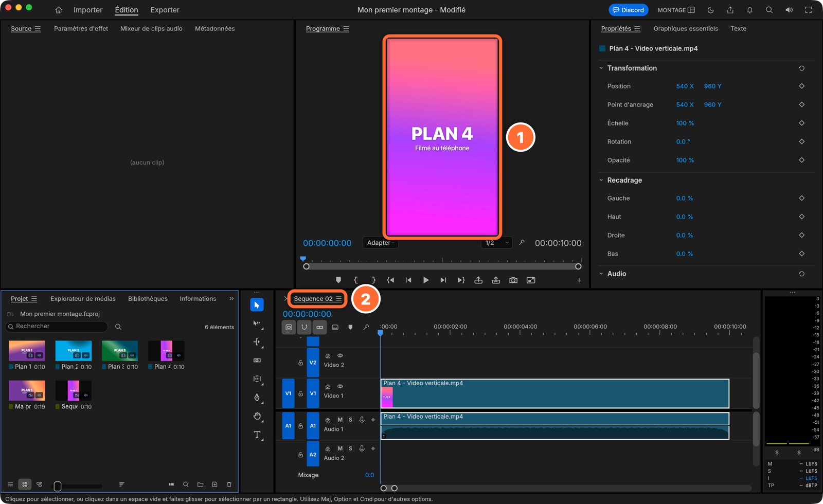Click the New Bin folder icon in Project panel
The width and height of the screenshot is (823, 504).
pos(201,484)
